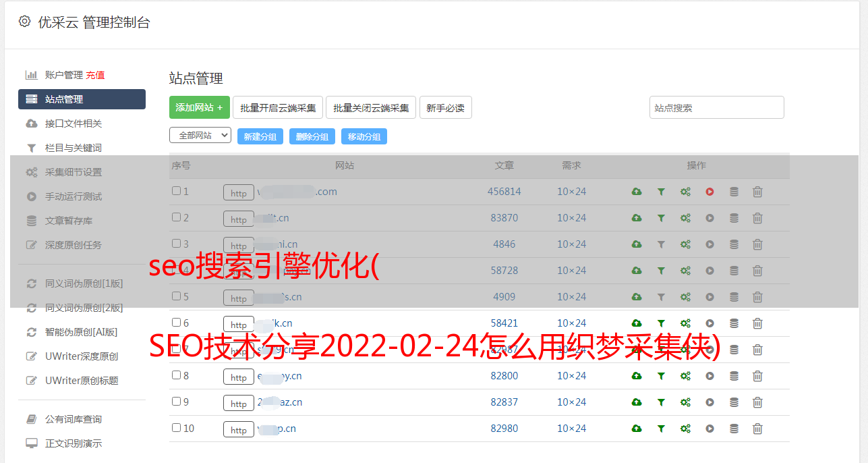The image size is (868, 463).
Task: Tick the checkbox for site row 2
Action: (x=176, y=217)
